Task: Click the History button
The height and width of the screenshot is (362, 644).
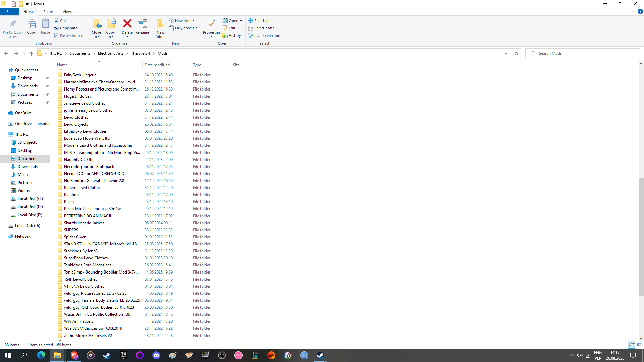Action: (x=232, y=36)
